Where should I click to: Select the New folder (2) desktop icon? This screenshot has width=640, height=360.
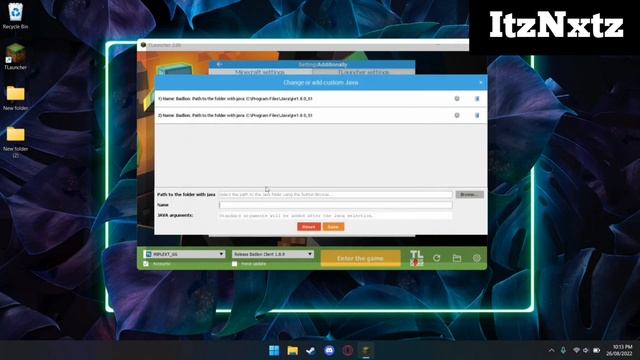click(x=16, y=142)
